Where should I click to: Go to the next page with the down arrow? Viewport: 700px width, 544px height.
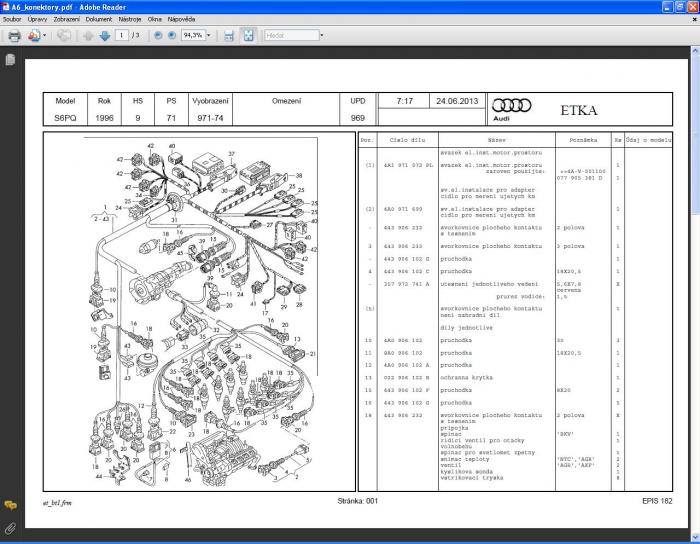[x=105, y=35]
